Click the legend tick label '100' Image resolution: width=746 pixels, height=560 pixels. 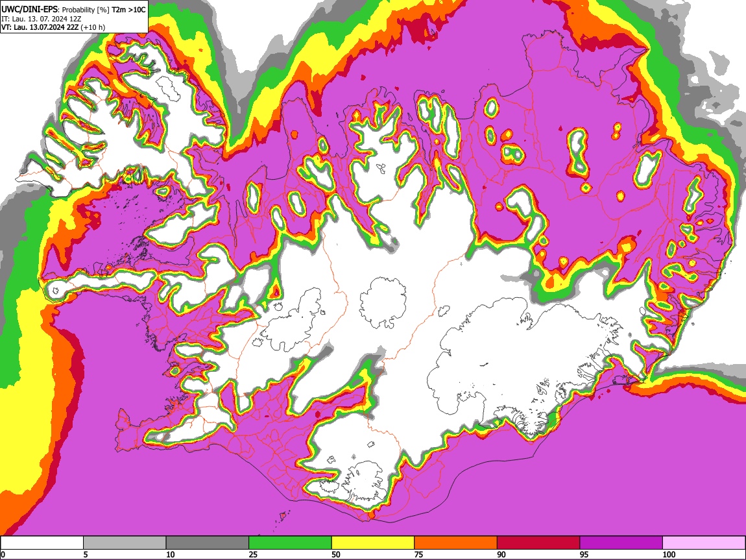[x=669, y=554]
